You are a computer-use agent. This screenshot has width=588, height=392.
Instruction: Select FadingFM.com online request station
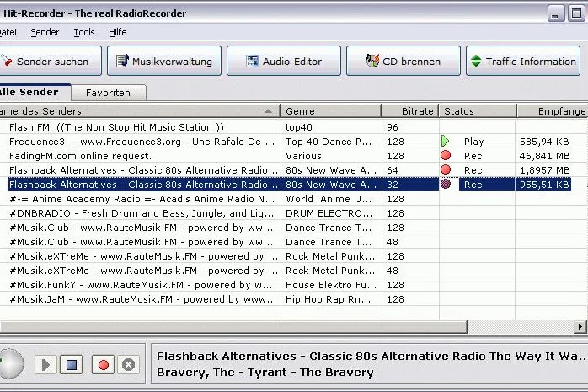pos(80,156)
